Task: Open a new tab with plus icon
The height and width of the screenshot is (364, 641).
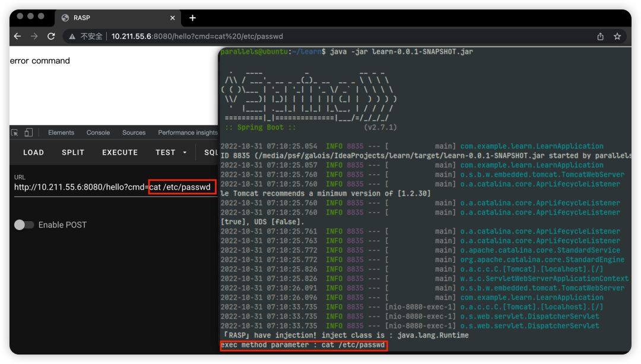Action: (192, 18)
